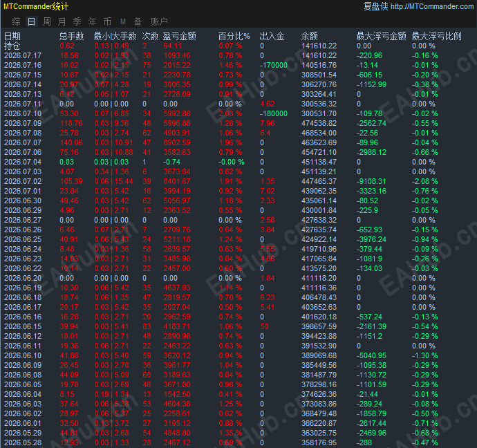Open the 月 monthly tab
The image size is (477, 448).
pyautogui.click(x=62, y=21)
